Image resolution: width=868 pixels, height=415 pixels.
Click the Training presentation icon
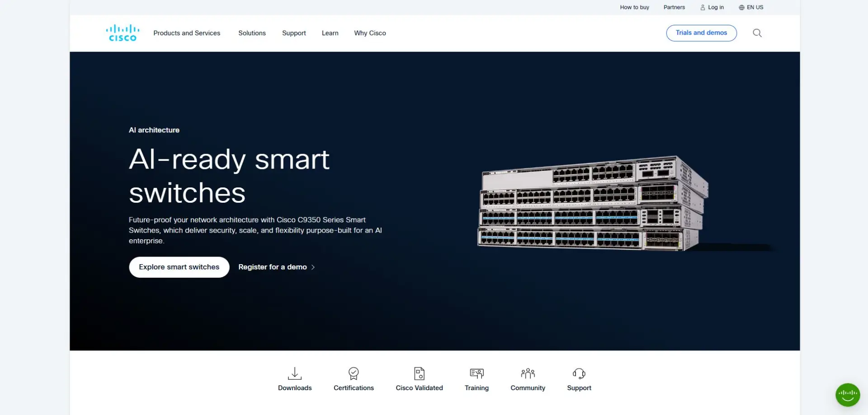click(x=477, y=373)
